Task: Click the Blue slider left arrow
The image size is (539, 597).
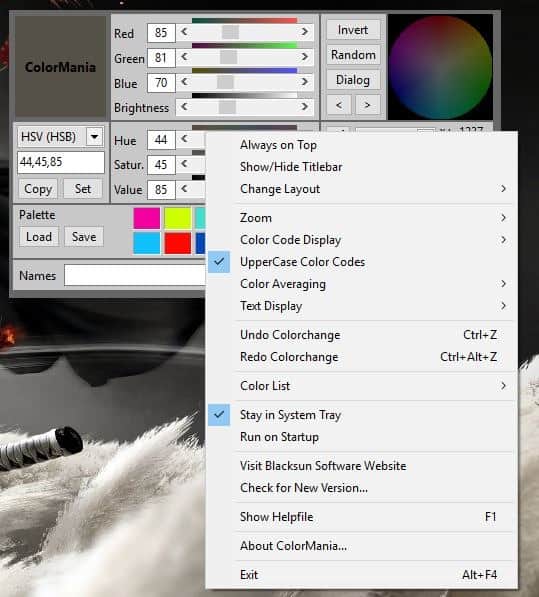Action: pyautogui.click(x=184, y=82)
